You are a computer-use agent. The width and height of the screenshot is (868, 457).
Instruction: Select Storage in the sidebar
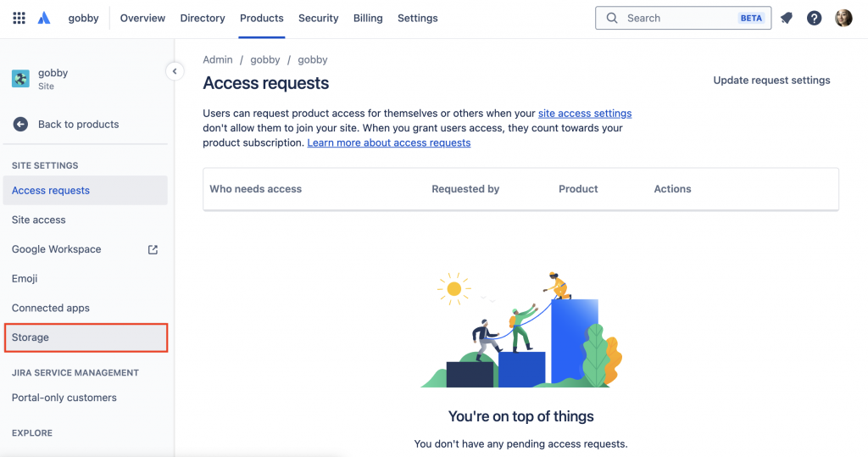(x=31, y=337)
